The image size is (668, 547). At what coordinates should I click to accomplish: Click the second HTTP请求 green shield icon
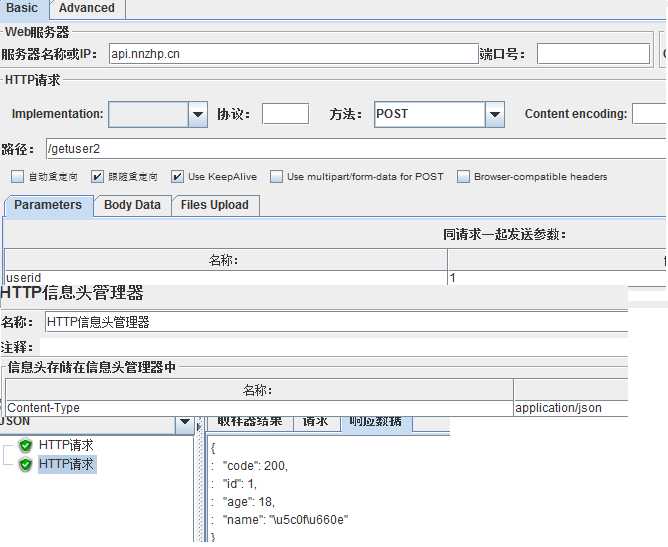tap(26, 464)
